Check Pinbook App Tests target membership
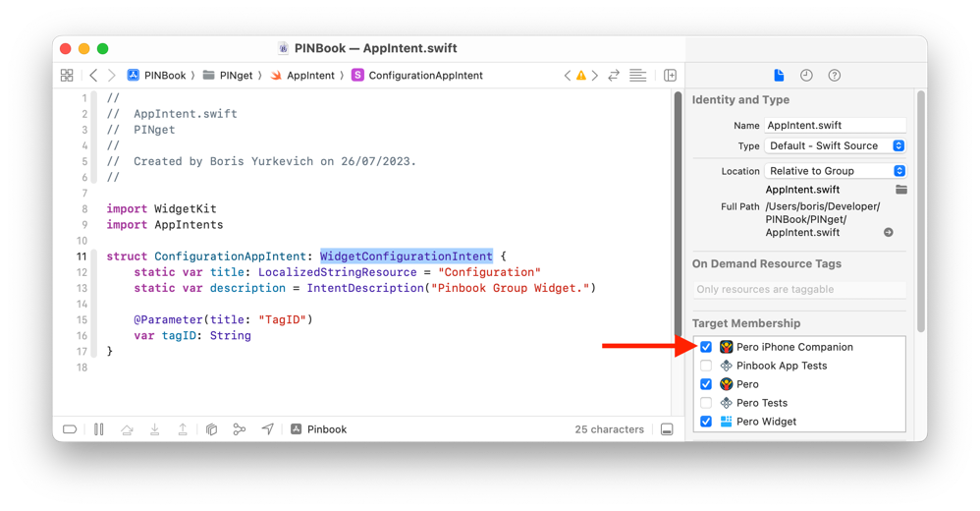Image resolution: width=980 pixels, height=511 pixels. (x=706, y=366)
